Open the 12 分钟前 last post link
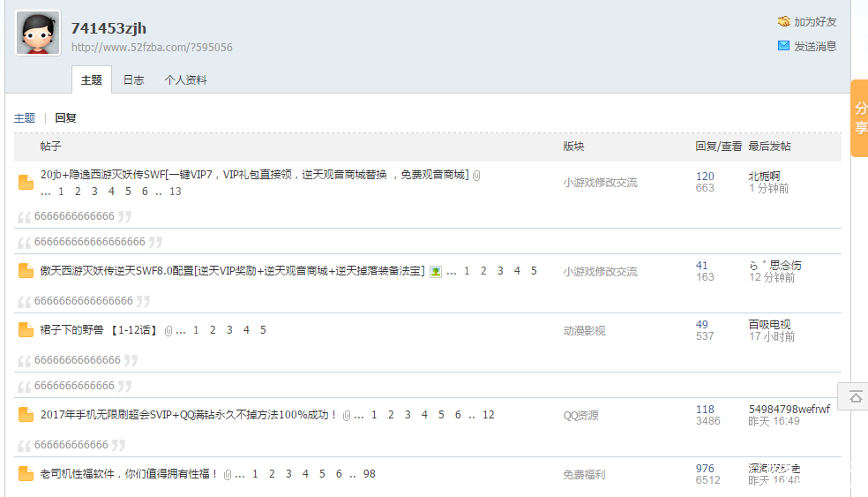This screenshot has width=868, height=497. coord(772,277)
